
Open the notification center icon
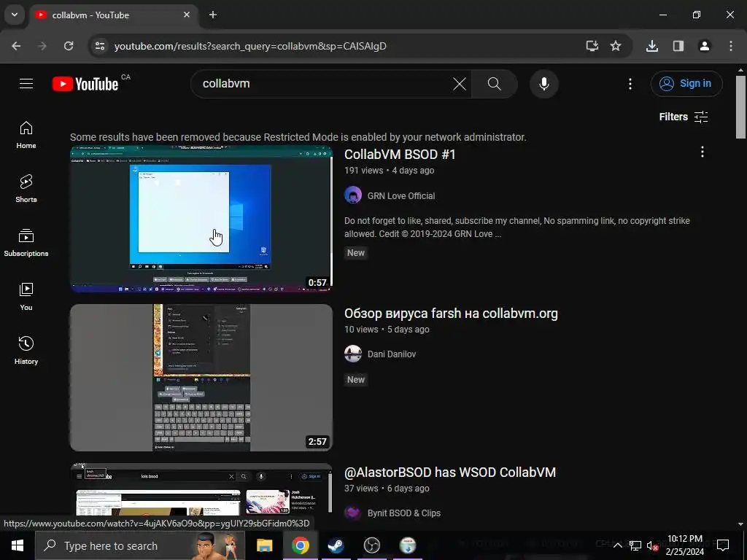coord(723,545)
